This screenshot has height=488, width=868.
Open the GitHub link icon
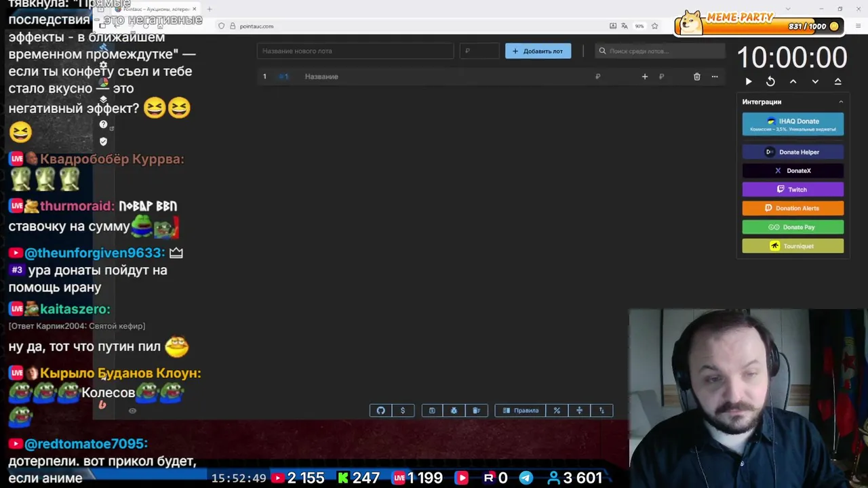[x=380, y=410]
